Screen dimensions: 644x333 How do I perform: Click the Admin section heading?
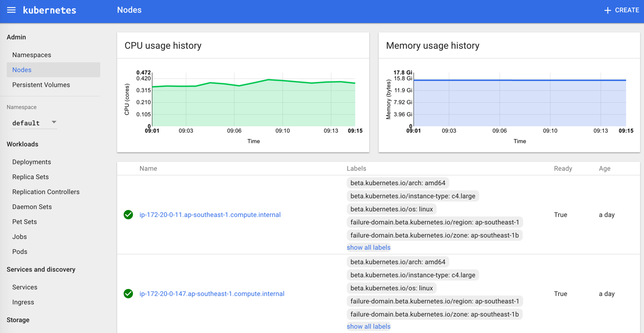tap(16, 37)
